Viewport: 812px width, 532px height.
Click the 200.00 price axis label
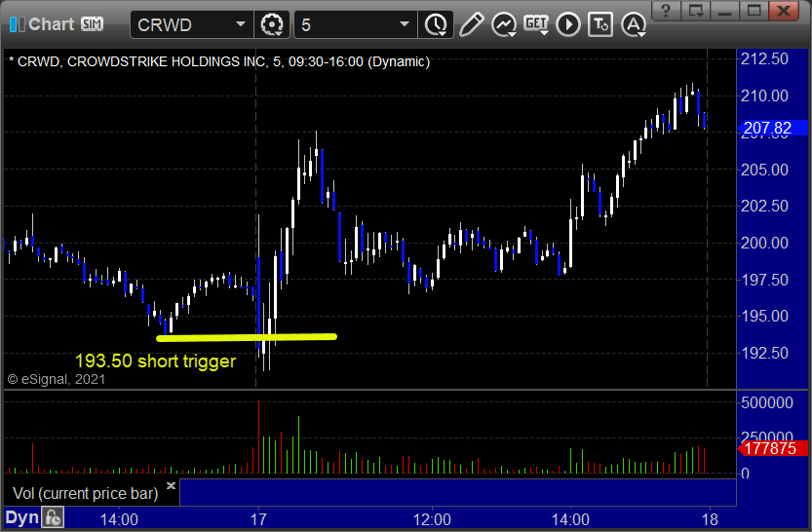point(765,243)
